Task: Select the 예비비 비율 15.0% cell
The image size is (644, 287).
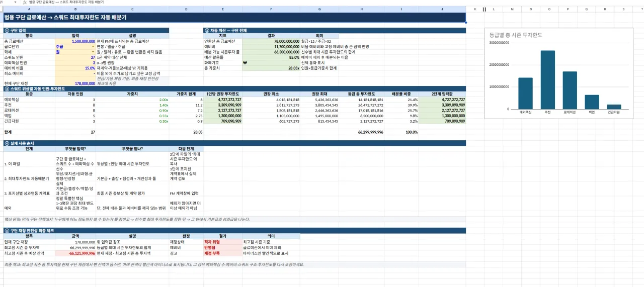Action: pos(75,68)
